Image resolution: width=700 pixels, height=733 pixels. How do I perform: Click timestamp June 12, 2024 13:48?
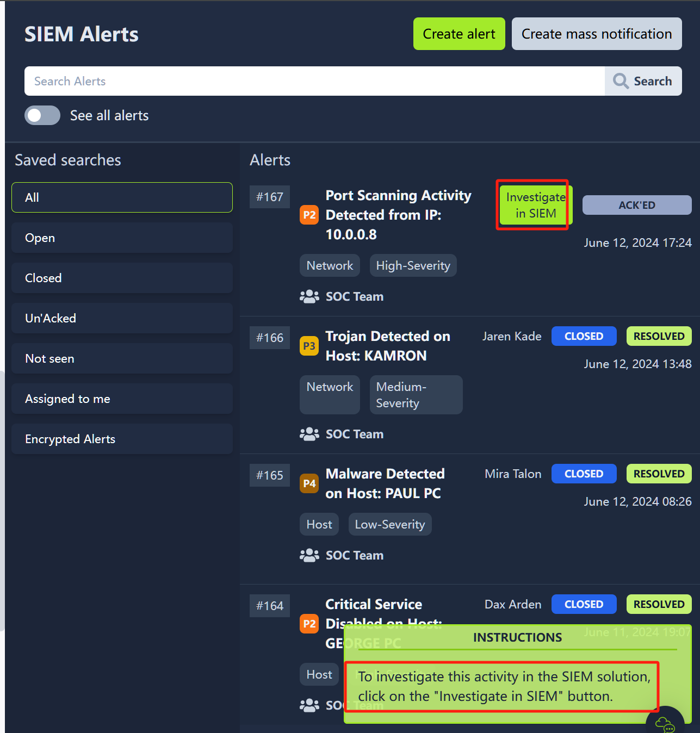point(637,364)
